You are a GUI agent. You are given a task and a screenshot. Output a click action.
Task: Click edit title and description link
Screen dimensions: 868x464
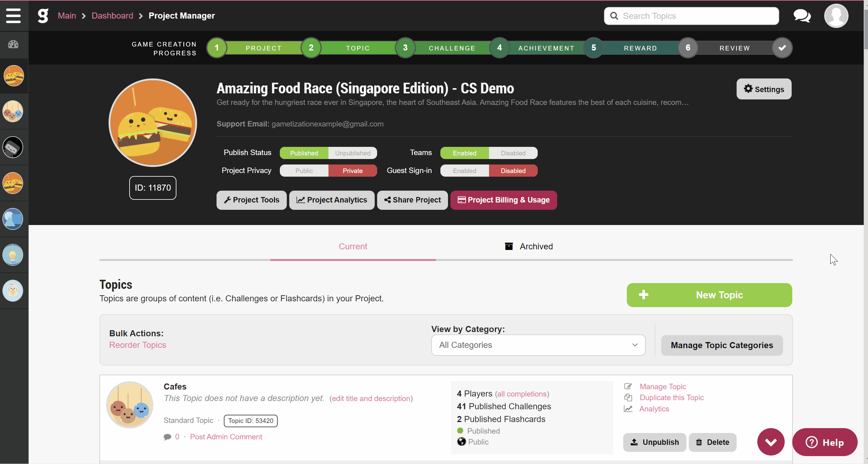tap(371, 398)
